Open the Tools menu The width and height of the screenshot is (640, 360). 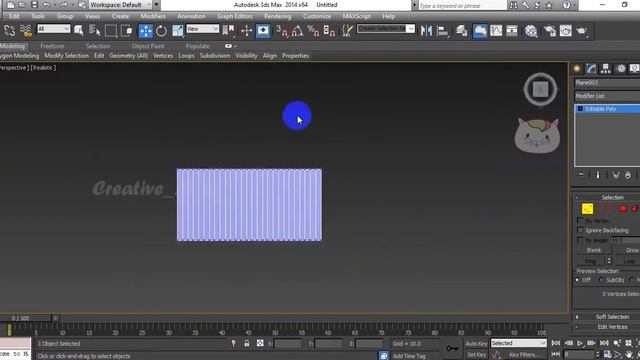pyautogui.click(x=38, y=16)
